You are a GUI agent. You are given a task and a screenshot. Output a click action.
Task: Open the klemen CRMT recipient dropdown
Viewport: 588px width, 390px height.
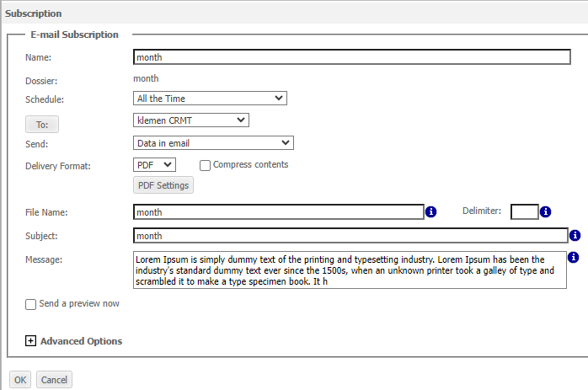tap(191, 120)
